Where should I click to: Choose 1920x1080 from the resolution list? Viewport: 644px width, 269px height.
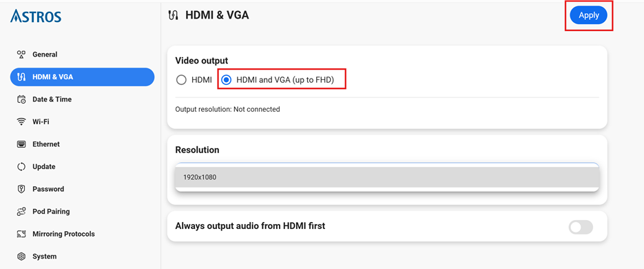(387, 177)
